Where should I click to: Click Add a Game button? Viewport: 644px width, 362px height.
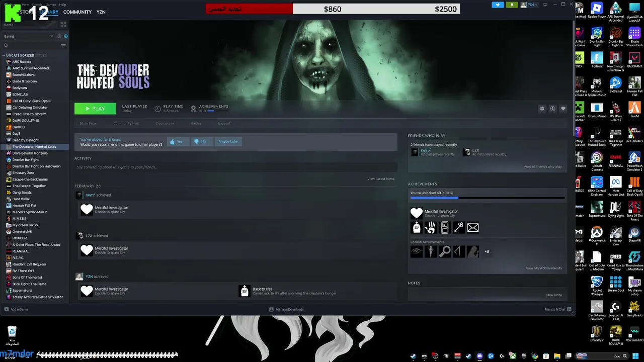coord(16,310)
